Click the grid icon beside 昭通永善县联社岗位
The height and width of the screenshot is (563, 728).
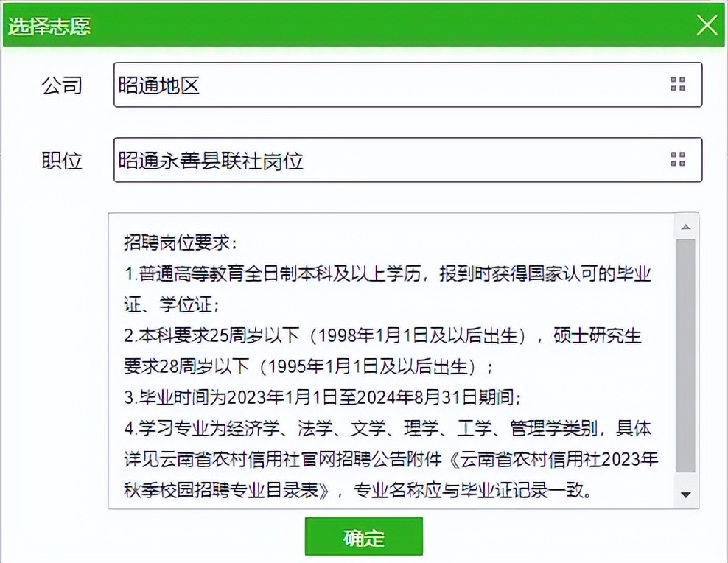(677, 160)
